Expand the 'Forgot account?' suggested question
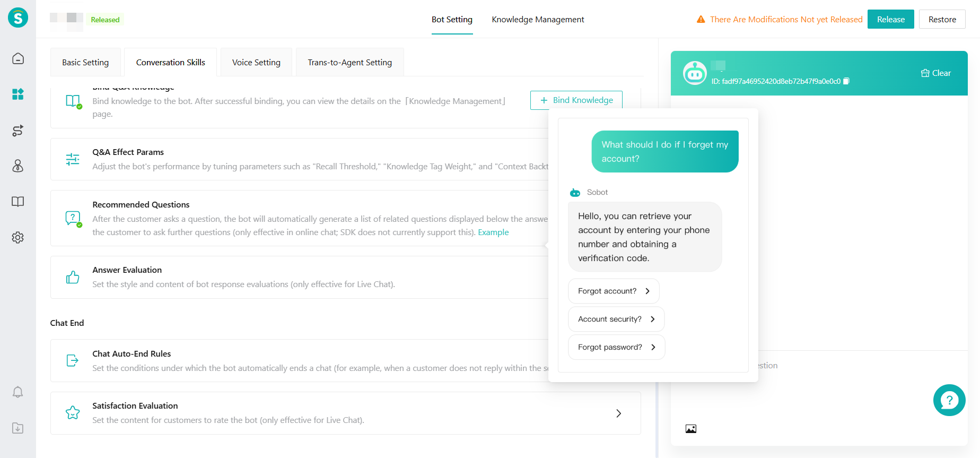This screenshot has height=458, width=980. point(614,291)
